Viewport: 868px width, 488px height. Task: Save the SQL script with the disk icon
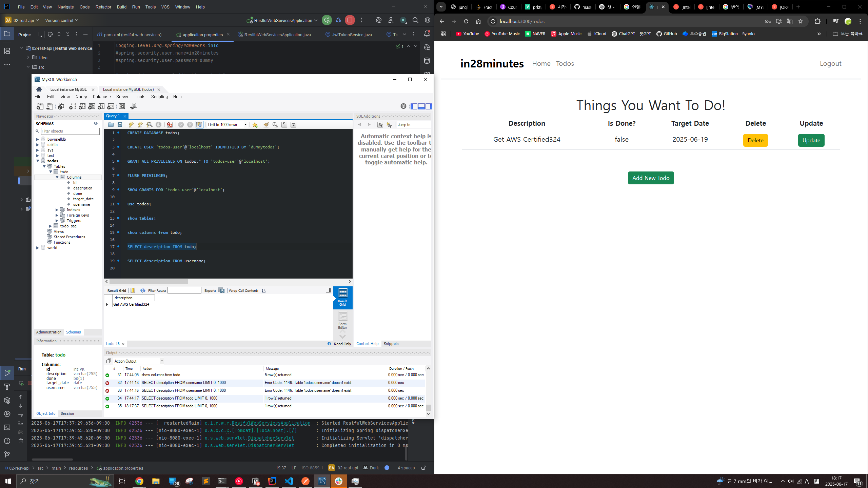pos(120,125)
